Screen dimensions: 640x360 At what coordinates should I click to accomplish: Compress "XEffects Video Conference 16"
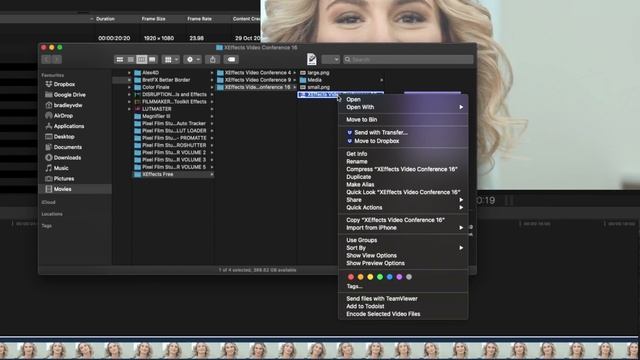click(403, 169)
